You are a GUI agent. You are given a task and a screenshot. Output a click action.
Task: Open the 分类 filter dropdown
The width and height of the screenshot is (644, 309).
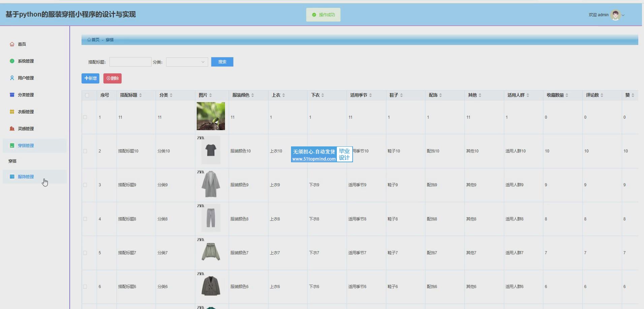(187, 62)
